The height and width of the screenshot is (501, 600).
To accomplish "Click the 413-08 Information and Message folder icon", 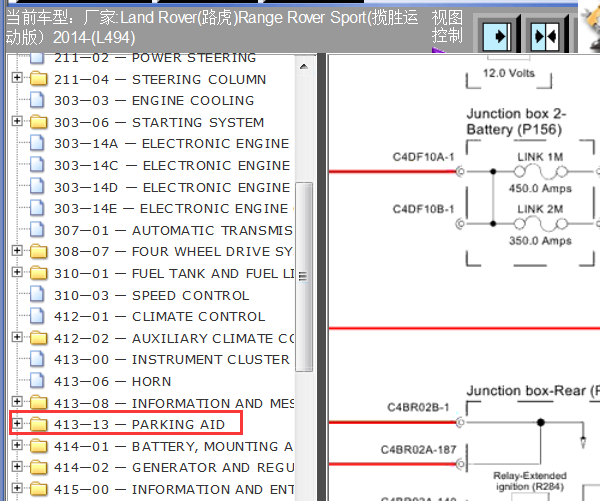I will pyautogui.click(x=39, y=402).
